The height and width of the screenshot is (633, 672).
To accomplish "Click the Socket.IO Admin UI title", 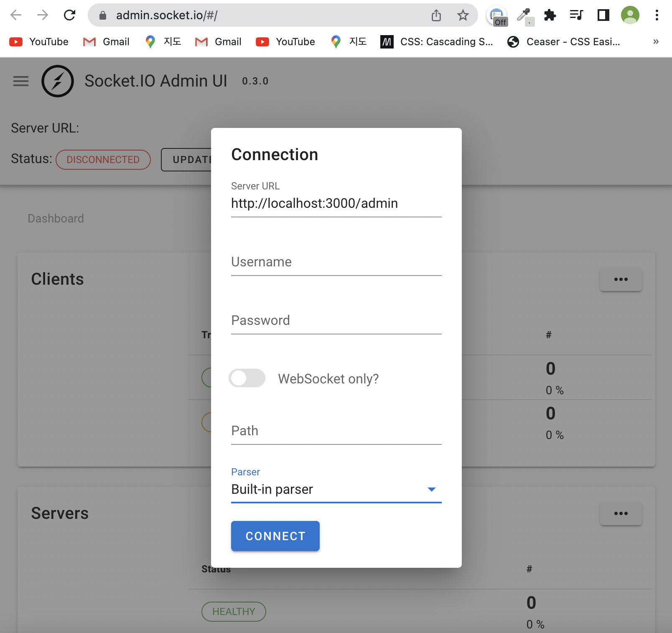I will tap(156, 81).
